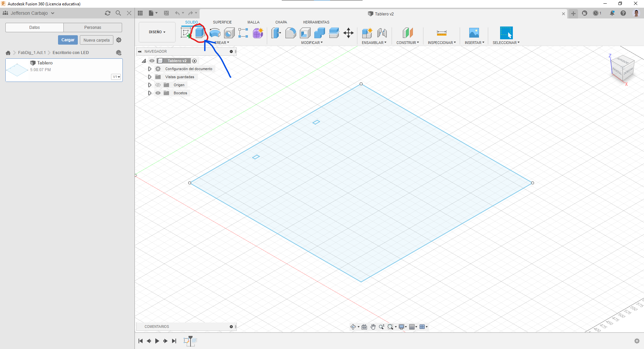
Task: Switch to the CHAPA tab
Action: (281, 22)
